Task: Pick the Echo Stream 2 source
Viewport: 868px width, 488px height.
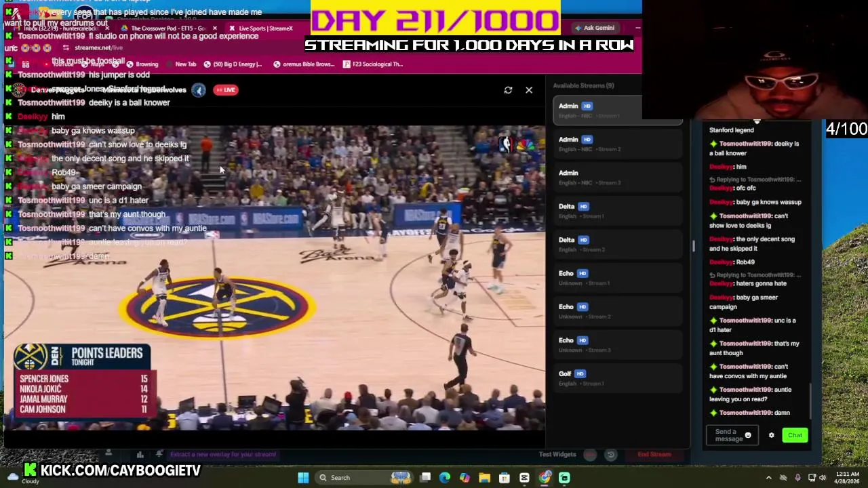Action: click(618, 311)
